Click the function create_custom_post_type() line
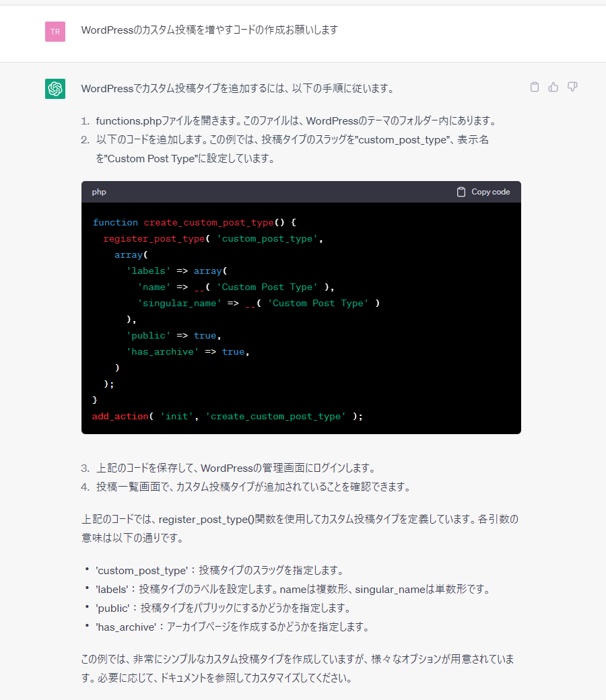Image resolution: width=606 pixels, height=700 pixels. click(x=195, y=222)
